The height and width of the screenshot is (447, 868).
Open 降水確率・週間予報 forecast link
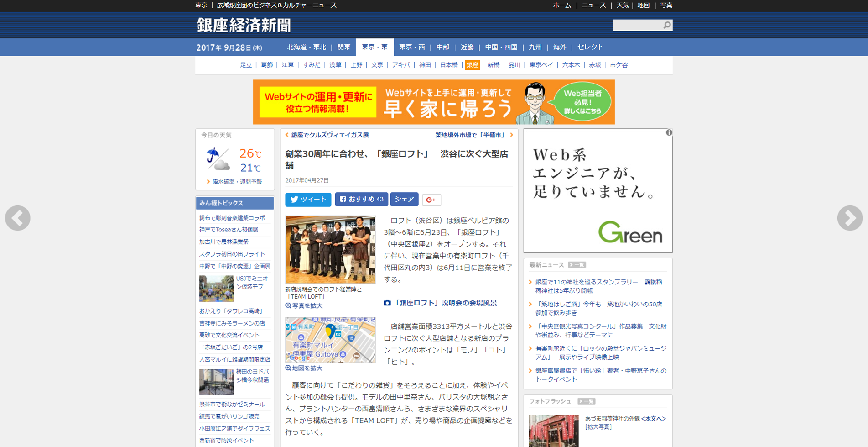(x=237, y=182)
